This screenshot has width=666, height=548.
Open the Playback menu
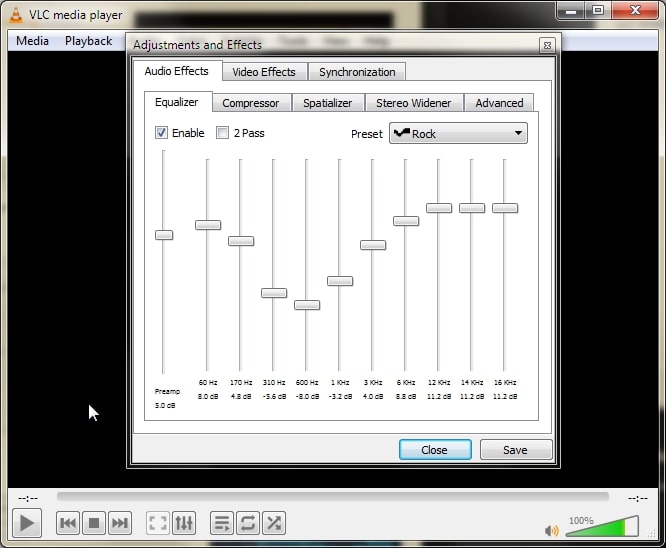[x=88, y=41]
